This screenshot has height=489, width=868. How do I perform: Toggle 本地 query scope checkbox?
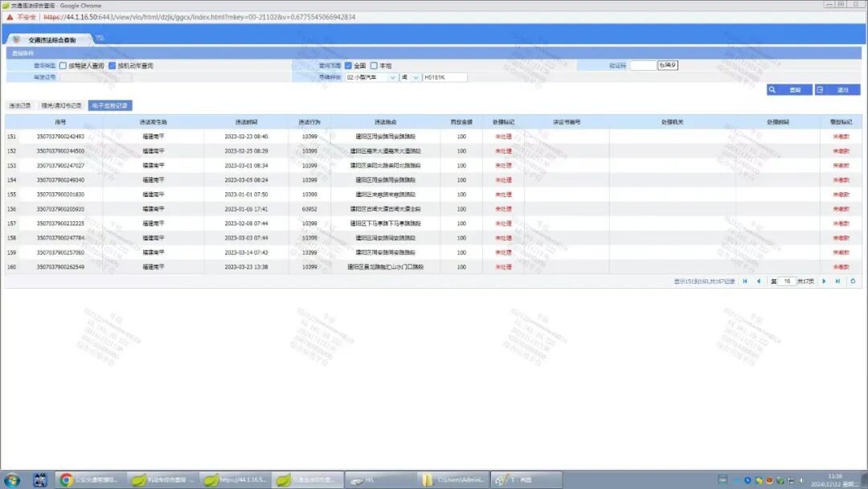click(374, 66)
